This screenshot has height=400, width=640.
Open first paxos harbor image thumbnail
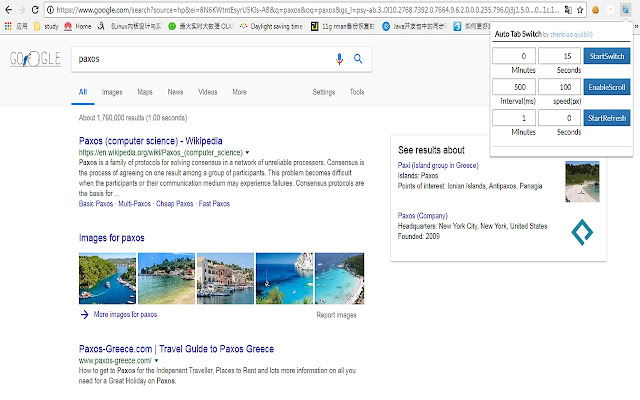tap(107, 278)
